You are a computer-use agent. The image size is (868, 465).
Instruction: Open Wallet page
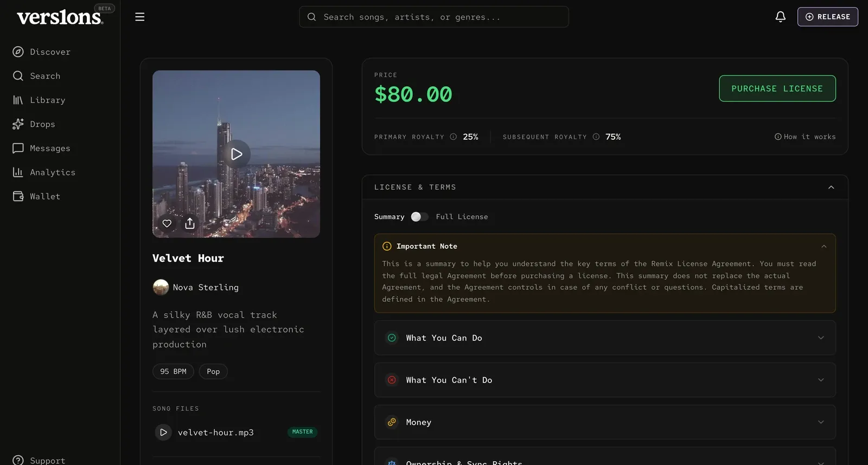[45, 196]
